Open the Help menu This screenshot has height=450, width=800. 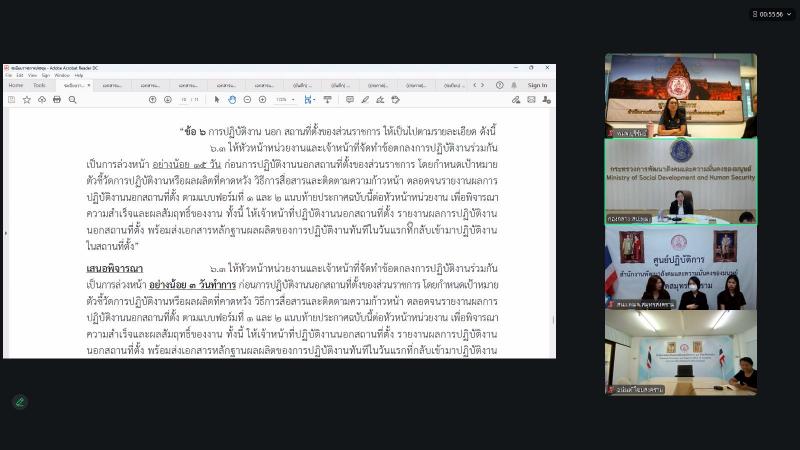pos(79,76)
